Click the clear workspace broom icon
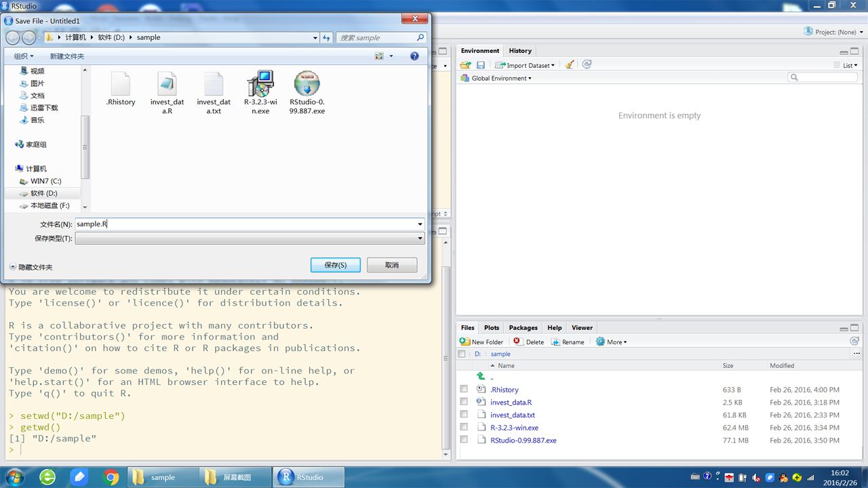This screenshot has height=488, width=868. (570, 65)
